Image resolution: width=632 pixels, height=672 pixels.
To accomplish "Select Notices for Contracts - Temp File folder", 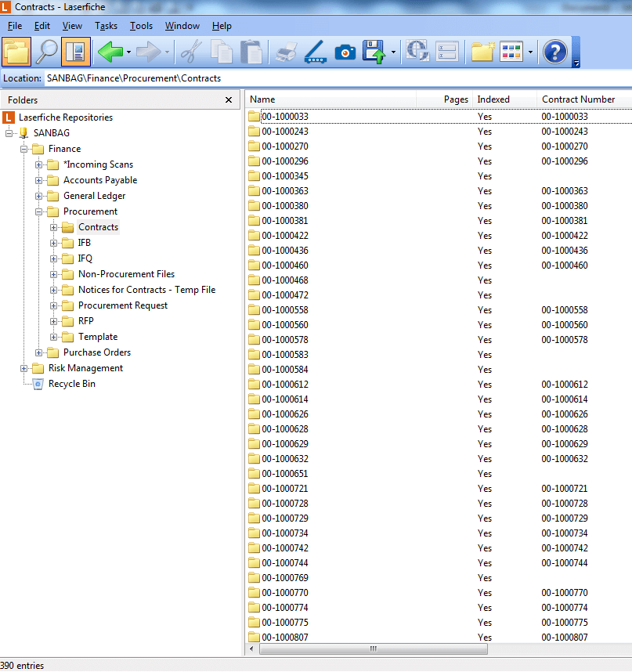I will click(147, 290).
